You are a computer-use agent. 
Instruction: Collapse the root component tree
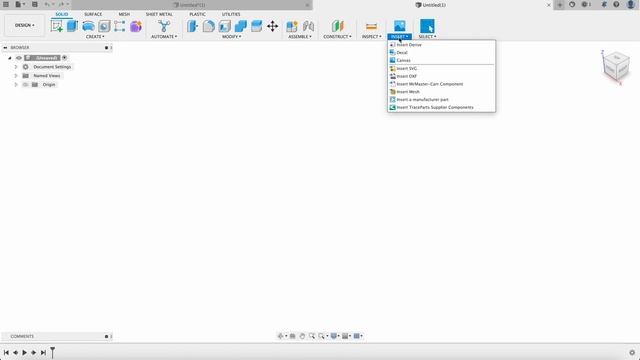point(10,58)
